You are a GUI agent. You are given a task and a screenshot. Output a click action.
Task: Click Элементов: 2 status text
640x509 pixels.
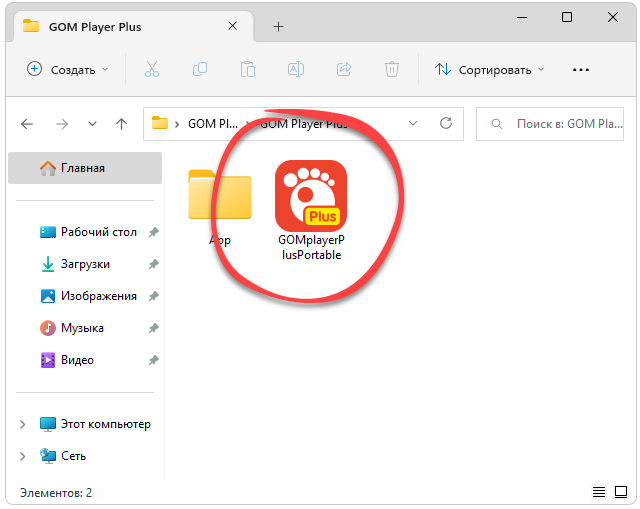(x=56, y=493)
